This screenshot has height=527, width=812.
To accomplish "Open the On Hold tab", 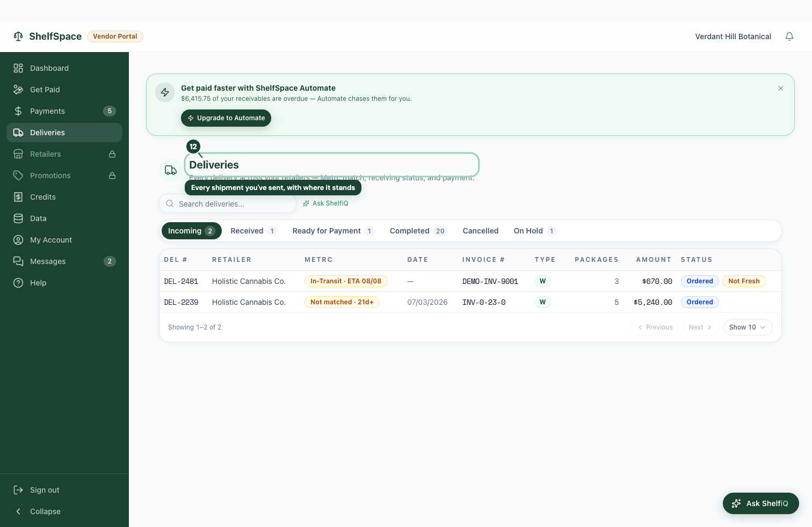I will click(x=535, y=231).
